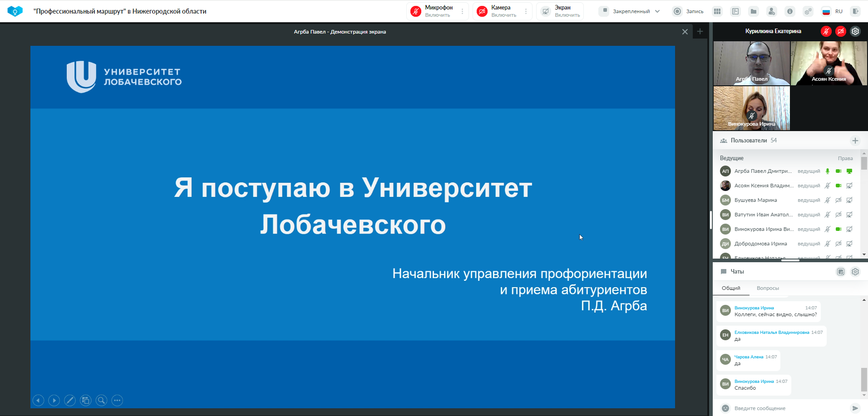
Task: Open the files folder icon in top toolbar
Action: [754, 11]
